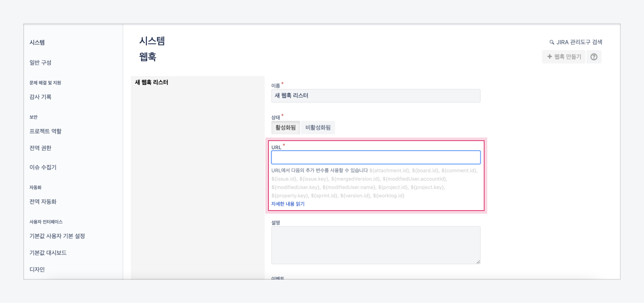Open 일반 구성 in sidebar
Image resolution: width=644 pixels, height=303 pixels.
[x=40, y=63]
